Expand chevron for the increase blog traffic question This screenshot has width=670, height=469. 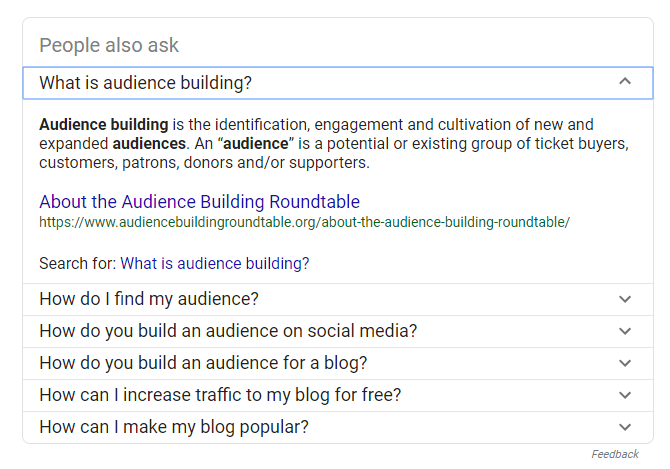pos(625,395)
